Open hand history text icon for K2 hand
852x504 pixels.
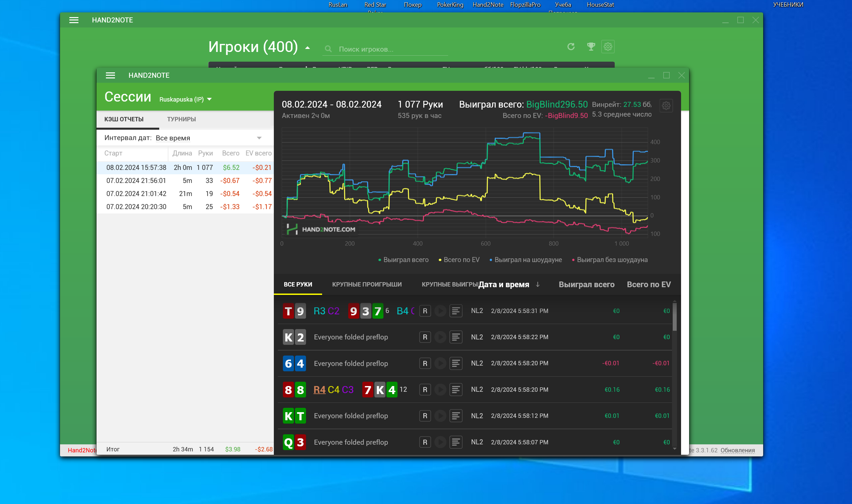456,337
